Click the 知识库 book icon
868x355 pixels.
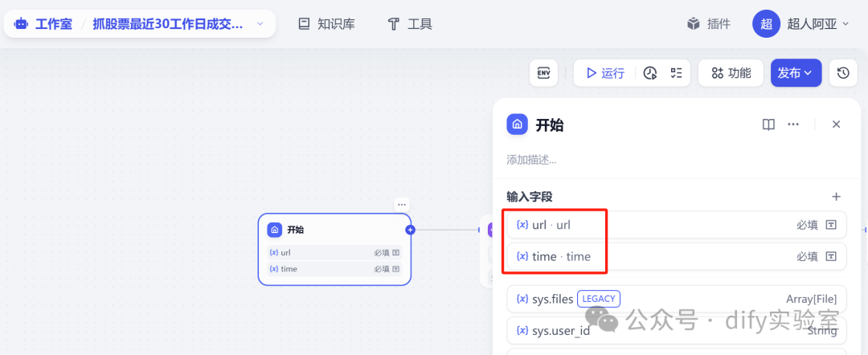pyautogui.click(x=304, y=24)
